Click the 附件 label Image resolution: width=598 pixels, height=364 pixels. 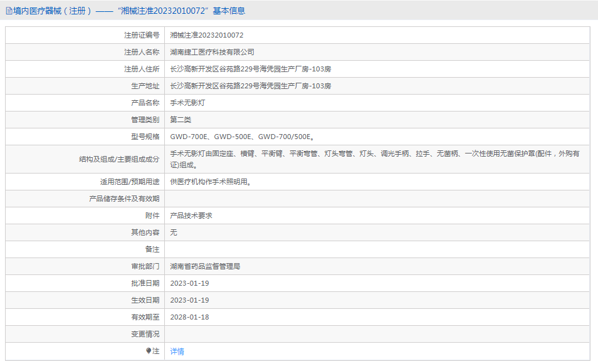coord(152,216)
